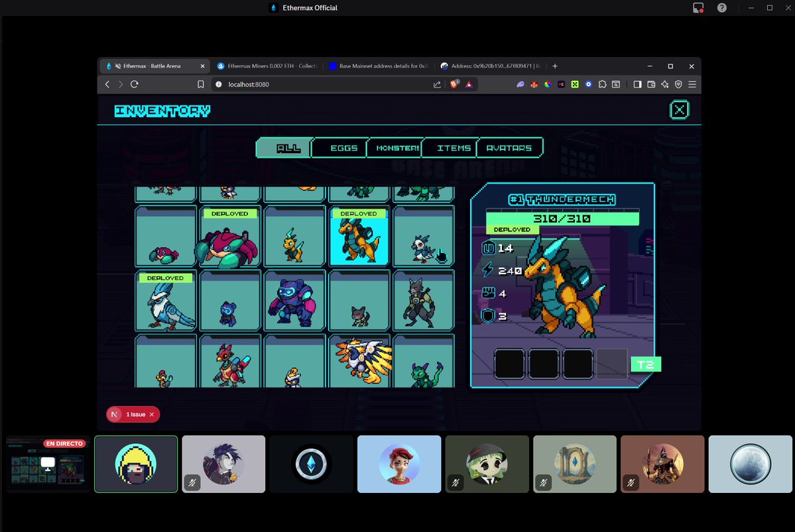Open Discord help question-mark icon
This screenshot has width=795, height=532.
pyautogui.click(x=722, y=7)
